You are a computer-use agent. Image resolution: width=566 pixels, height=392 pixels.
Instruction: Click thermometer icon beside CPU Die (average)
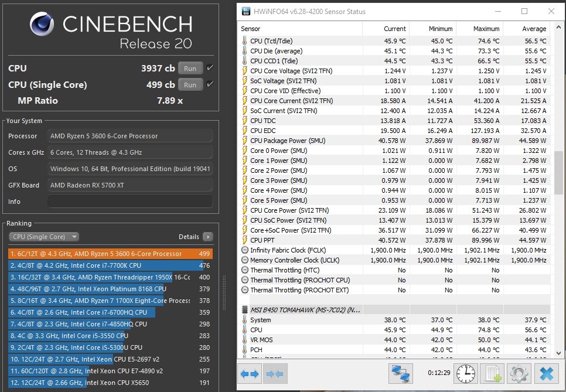[x=244, y=51]
